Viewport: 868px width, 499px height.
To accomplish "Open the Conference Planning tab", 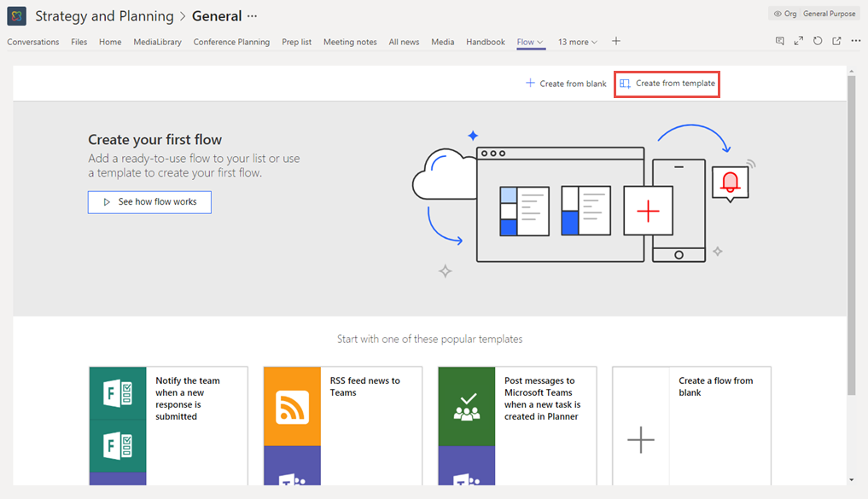I will coord(231,42).
